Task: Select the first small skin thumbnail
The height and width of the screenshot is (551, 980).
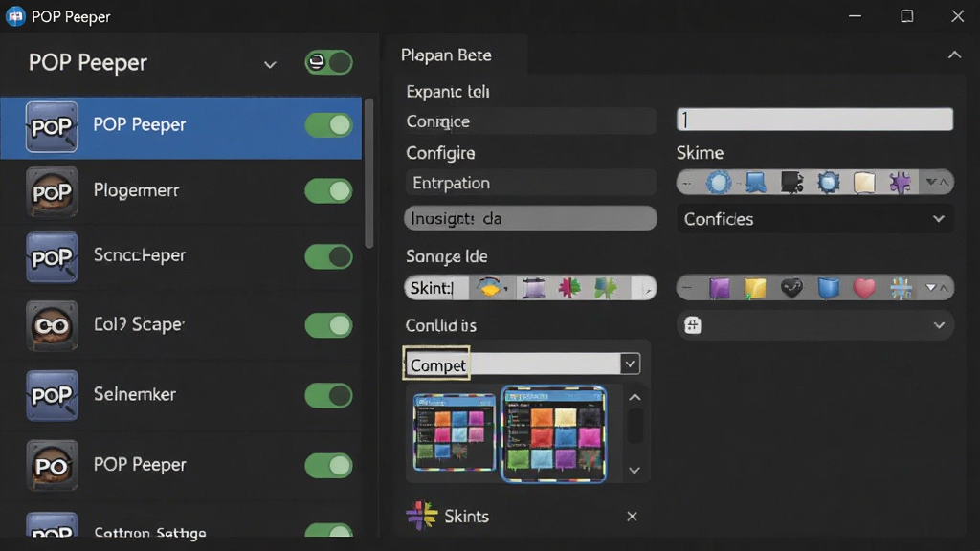Action: pos(455,431)
